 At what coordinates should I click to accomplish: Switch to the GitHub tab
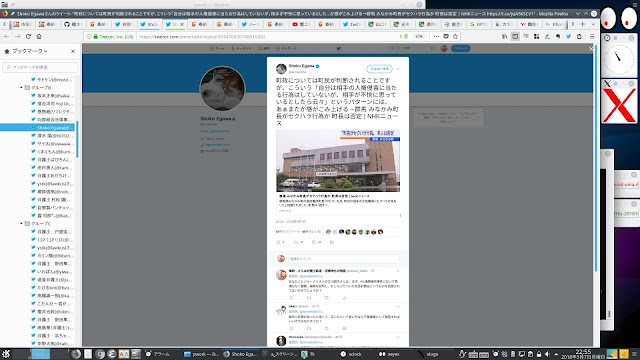(73, 24)
